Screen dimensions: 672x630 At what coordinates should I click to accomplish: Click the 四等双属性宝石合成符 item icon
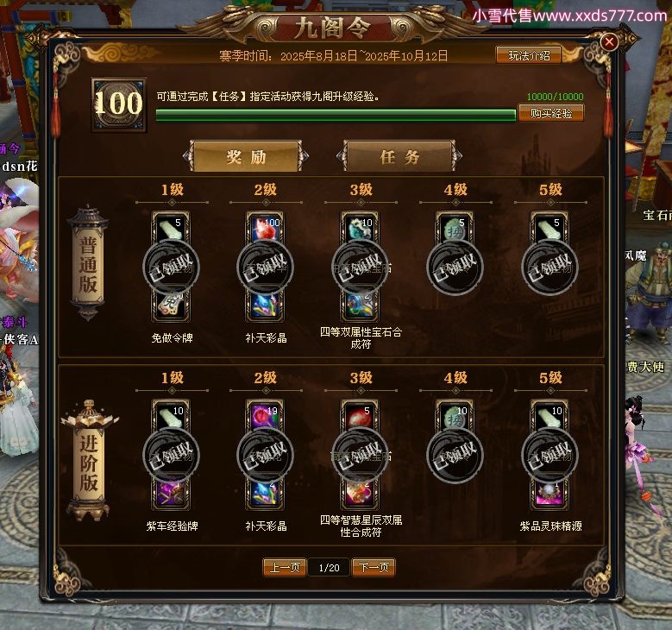point(360,306)
